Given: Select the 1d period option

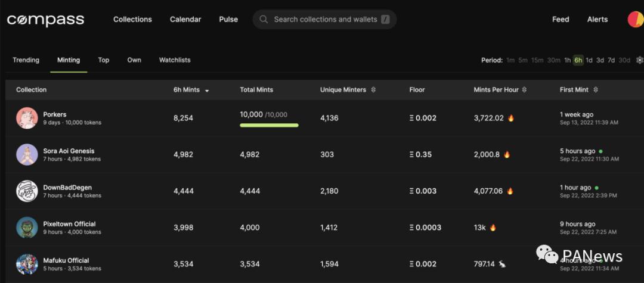Looking at the screenshot, I should [589, 60].
